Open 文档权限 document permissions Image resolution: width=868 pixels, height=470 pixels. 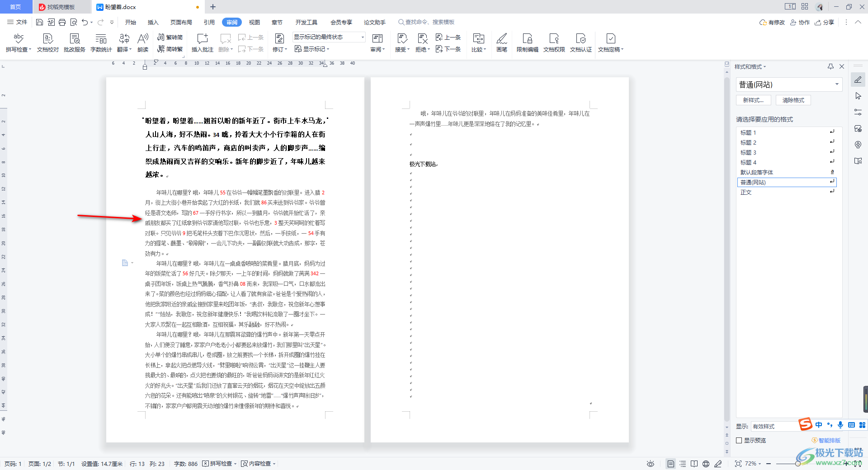point(554,43)
